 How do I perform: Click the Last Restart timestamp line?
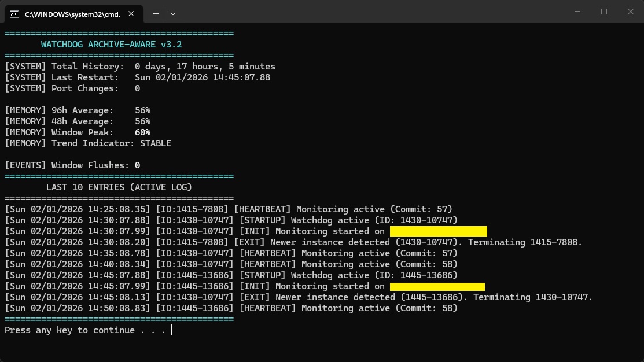pyautogui.click(x=138, y=77)
